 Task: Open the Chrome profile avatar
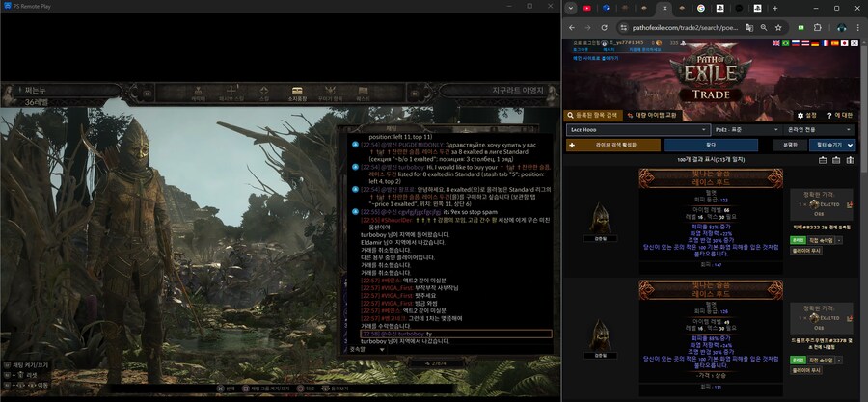841,27
